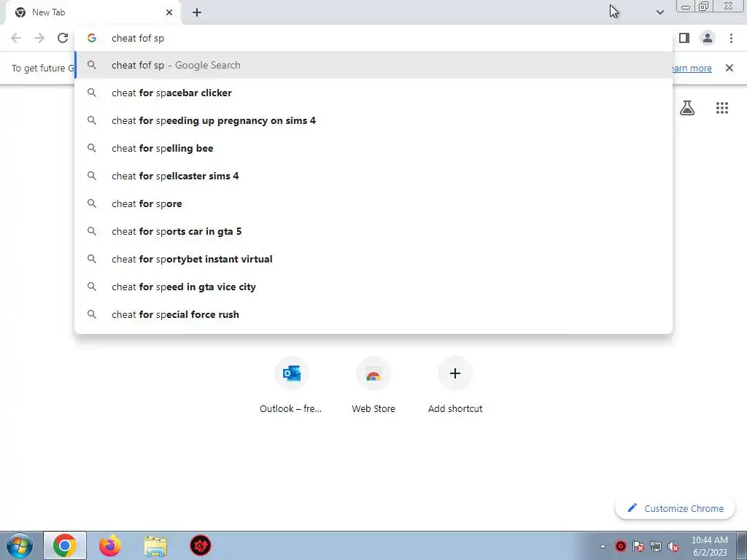747x560 pixels.
Task: Click the browser reload button
Action: pos(63,38)
